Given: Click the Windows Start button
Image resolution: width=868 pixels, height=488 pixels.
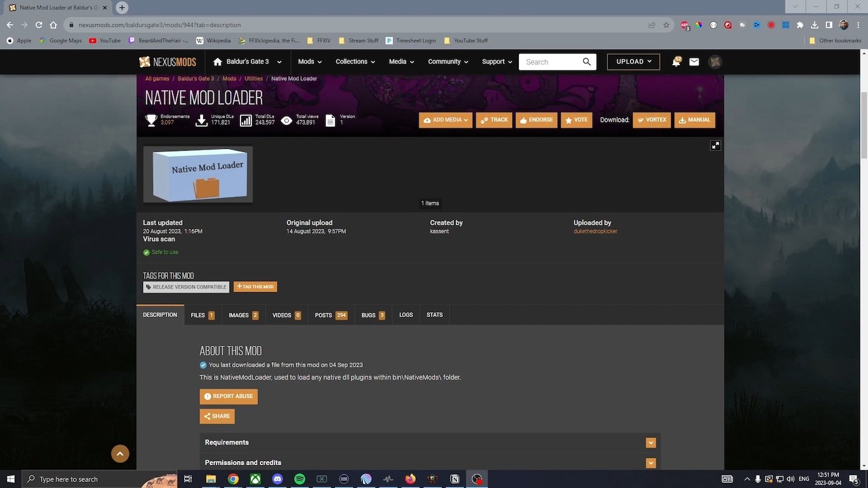Looking at the screenshot, I should [11, 479].
